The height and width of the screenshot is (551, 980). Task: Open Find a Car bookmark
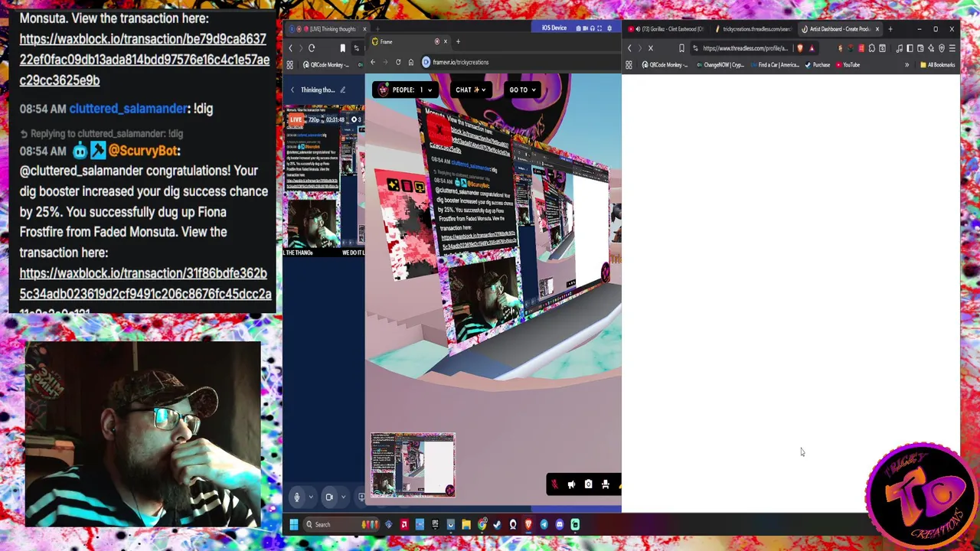point(775,65)
